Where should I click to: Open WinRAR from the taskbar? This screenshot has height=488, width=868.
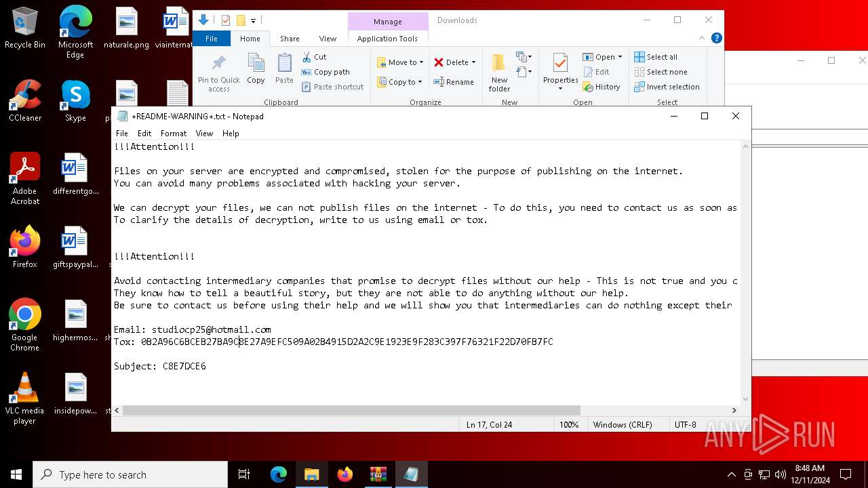pyautogui.click(x=378, y=474)
